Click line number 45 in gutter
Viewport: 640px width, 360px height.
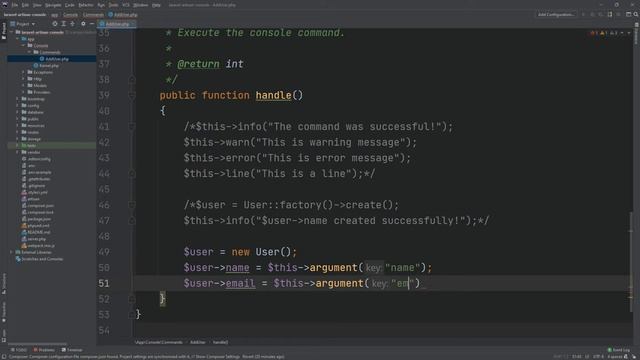104,189
